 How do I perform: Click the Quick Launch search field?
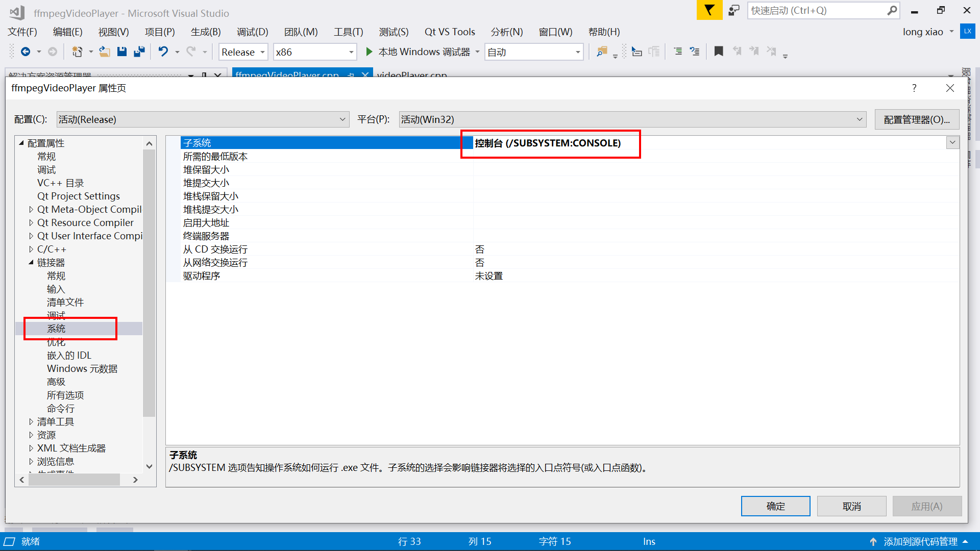(817, 10)
